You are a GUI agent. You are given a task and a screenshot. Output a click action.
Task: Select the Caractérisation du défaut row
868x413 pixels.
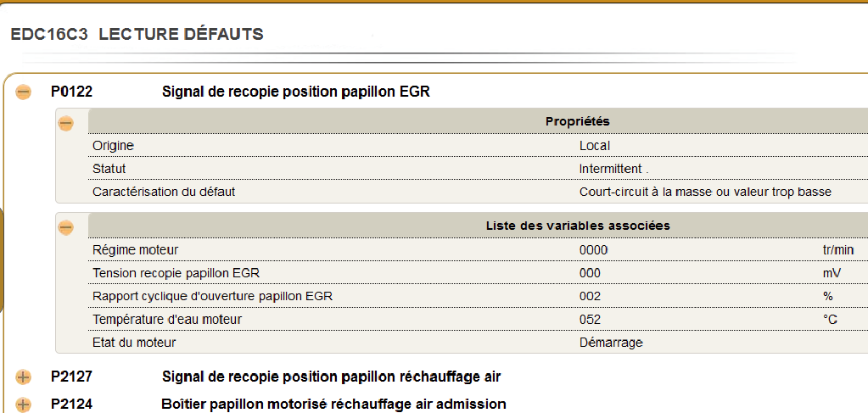[478, 192]
